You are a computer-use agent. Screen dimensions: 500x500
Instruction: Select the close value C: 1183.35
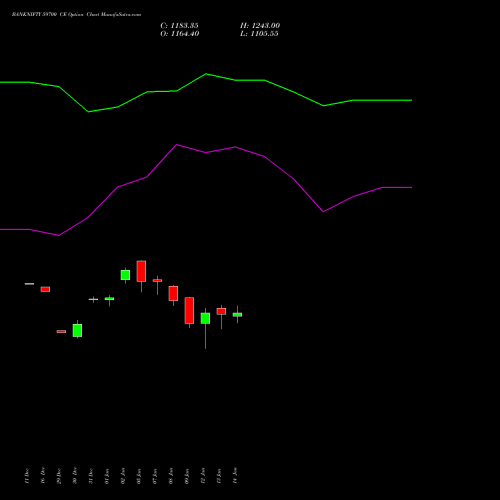coord(179,26)
